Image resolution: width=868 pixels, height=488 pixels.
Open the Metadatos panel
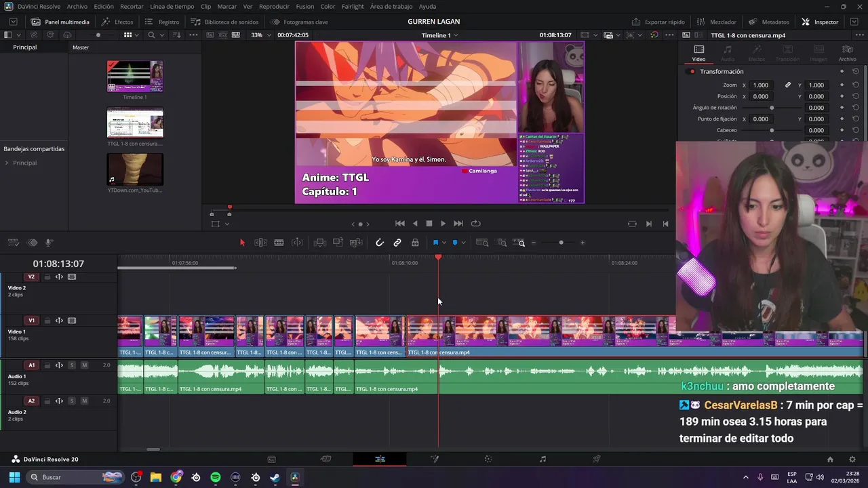click(769, 22)
